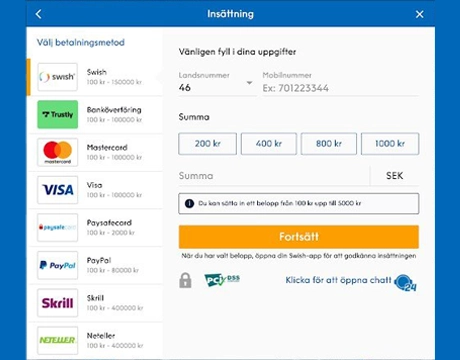Screen dimensions: 460x360
Task: Choose the Neteller logo option
Action: click(57, 340)
